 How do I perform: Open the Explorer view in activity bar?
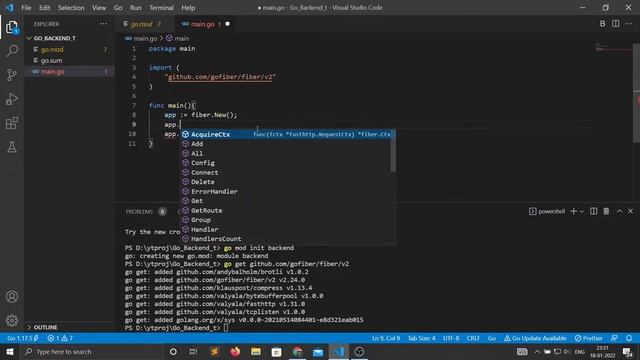[x=12, y=28]
